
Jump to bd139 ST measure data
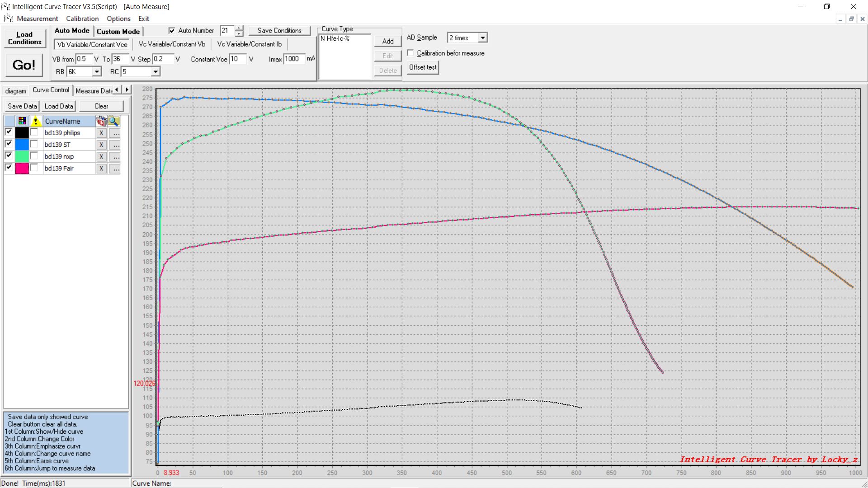pos(116,145)
